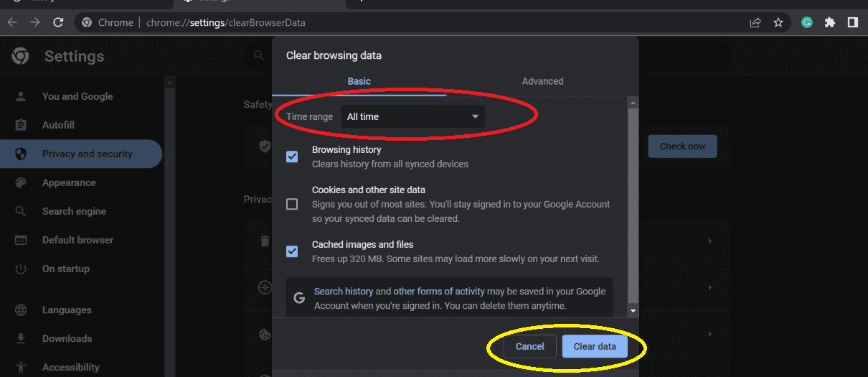Switch to the Advanced tab
This screenshot has height=377, width=868.
point(542,81)
